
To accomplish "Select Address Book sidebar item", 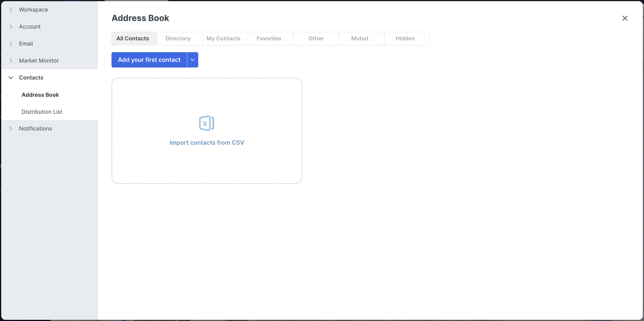I will tap(40, 95).
